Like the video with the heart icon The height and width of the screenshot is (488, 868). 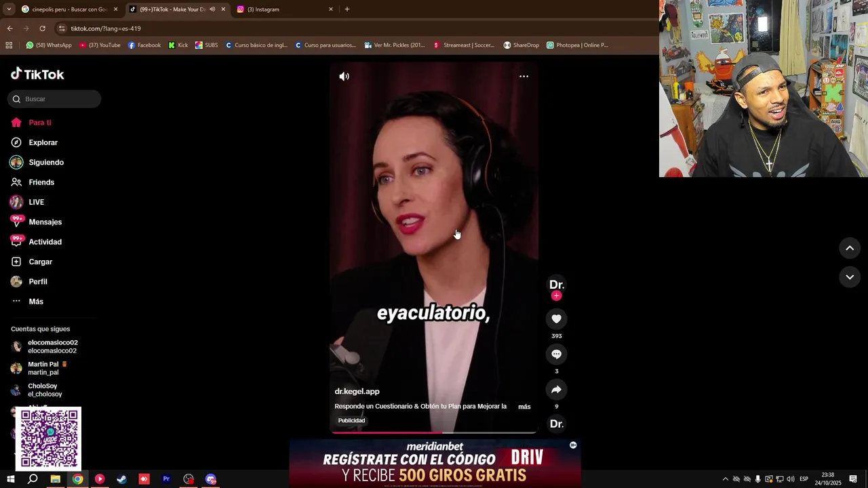coord(556,319)
